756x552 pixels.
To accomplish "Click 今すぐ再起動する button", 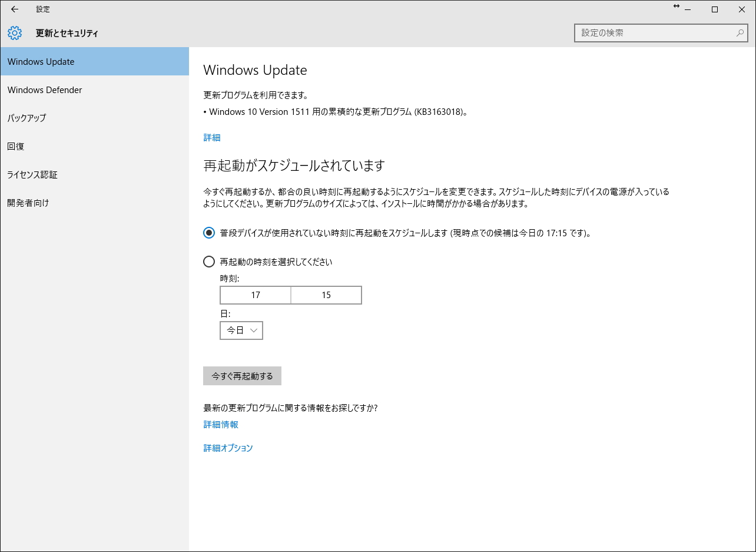I will pyautogui.click(x=242, y=376).
